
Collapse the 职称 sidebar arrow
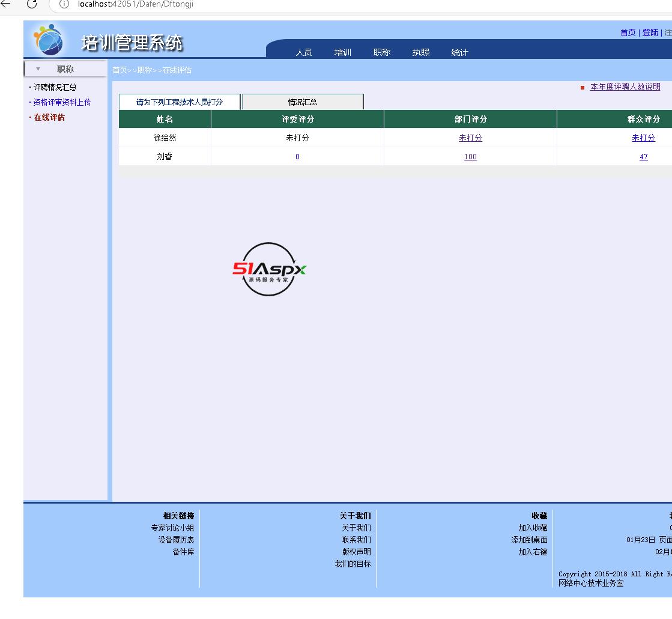tap(38, 69)
